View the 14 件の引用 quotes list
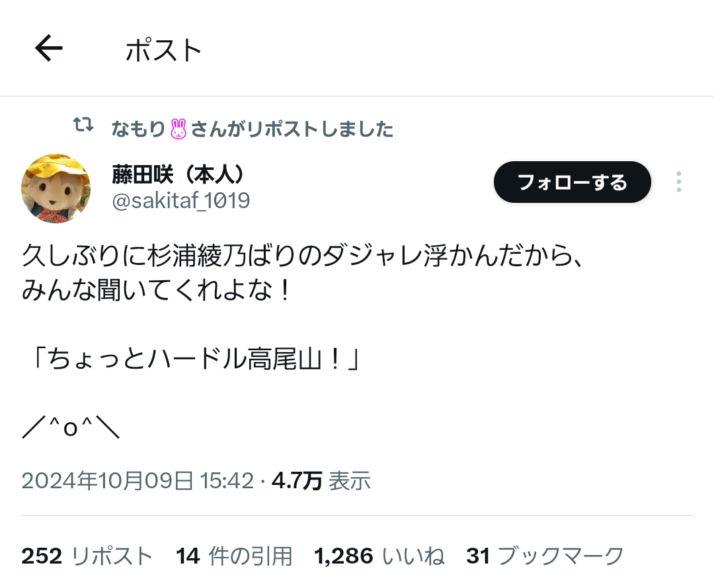The height and width of the screenshot is (588, 714). (233, 556)
